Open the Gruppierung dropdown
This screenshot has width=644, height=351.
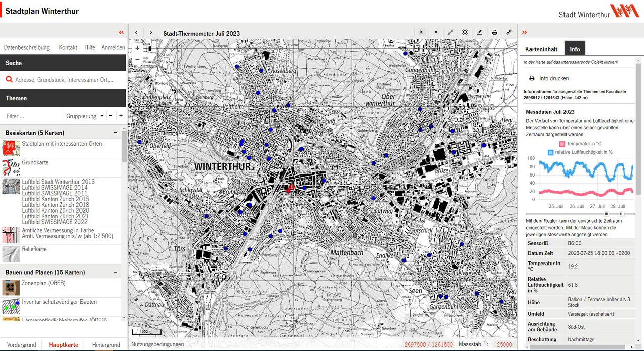(85, 116)
